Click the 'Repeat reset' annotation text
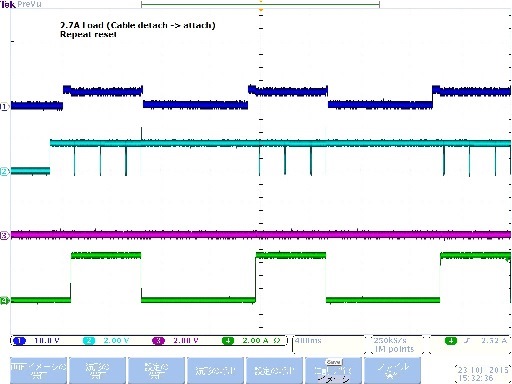 [x=88, y=34]
